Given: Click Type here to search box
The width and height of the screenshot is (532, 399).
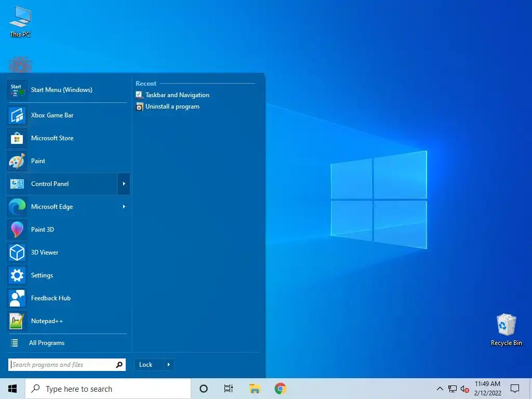Looking at the screenshot, I should click(x=108, y=389).
